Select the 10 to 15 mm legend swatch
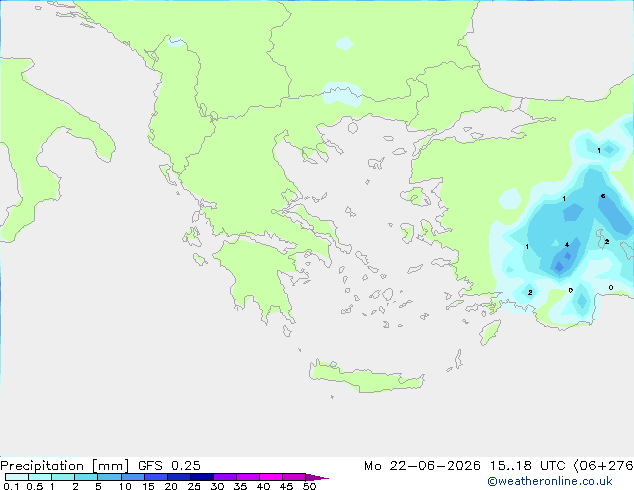Screen dimensions: 634x490 pos(132,477)
